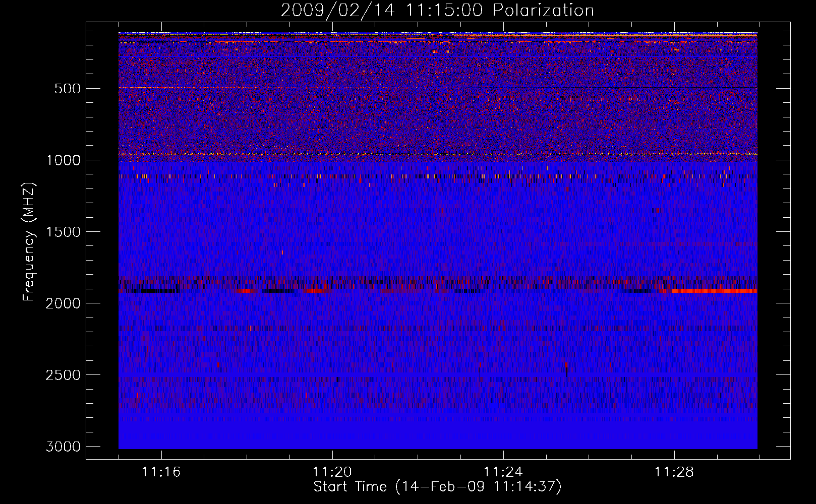Click the '500' frequency tick label
Viewport: 816px width, 504px height.
coord(68,89)
